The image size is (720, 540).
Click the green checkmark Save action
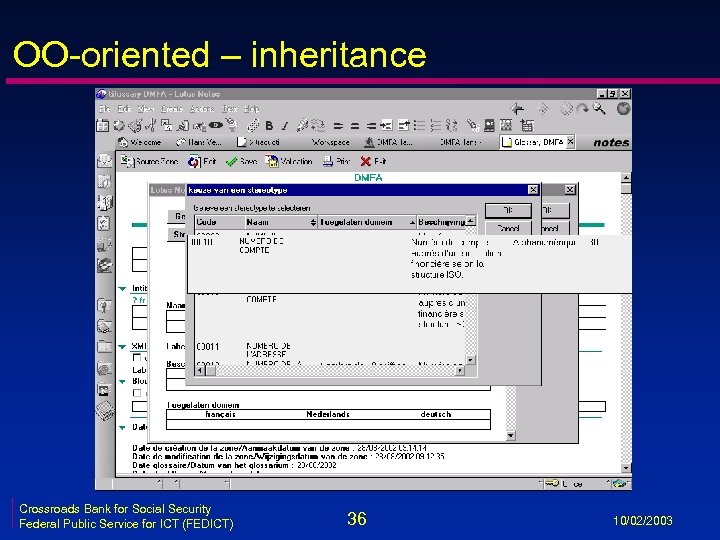(x=241, y=161)
